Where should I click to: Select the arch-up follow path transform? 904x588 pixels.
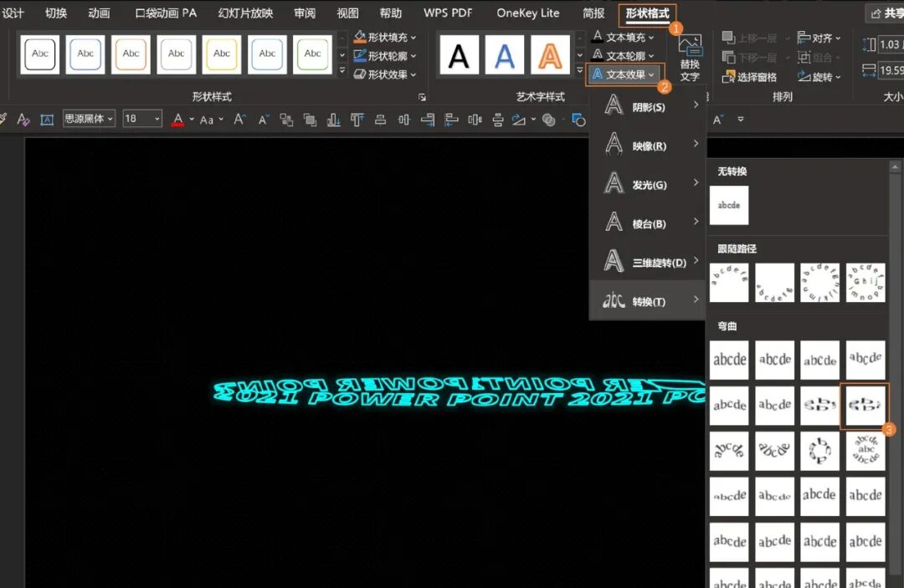pos(729,283)
